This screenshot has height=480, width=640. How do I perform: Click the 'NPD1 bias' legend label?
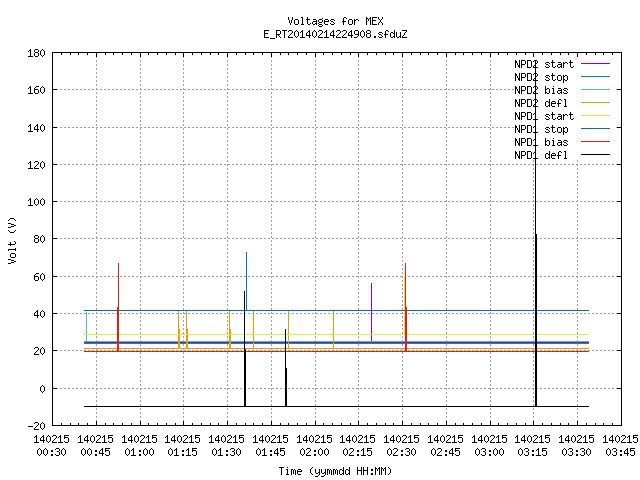point(541,142)
